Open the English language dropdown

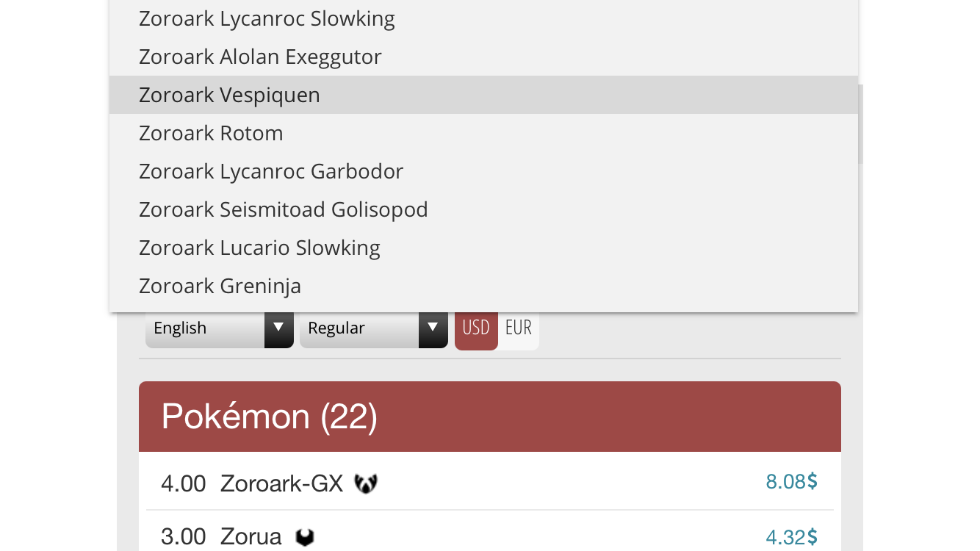tap(220, 328)
